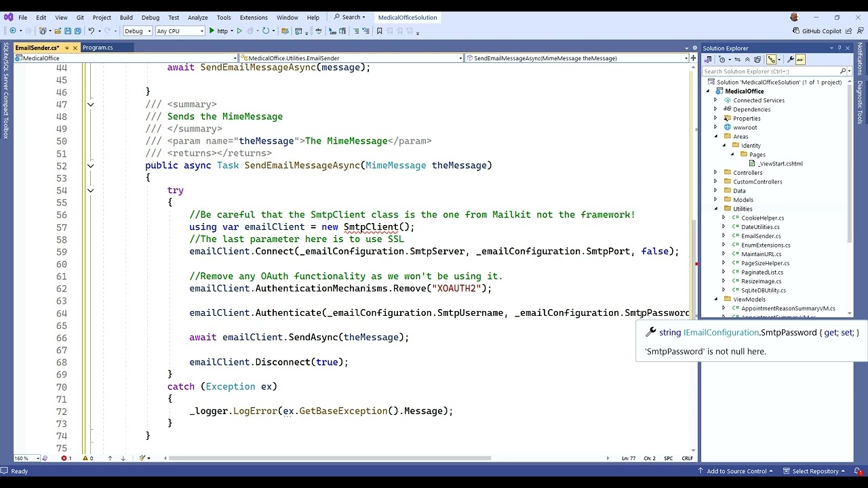This screenshot has width=868, height=488.
Task: Pin the Solution Explorer panel
Action: pyautogui.click(x=840, y=48)
